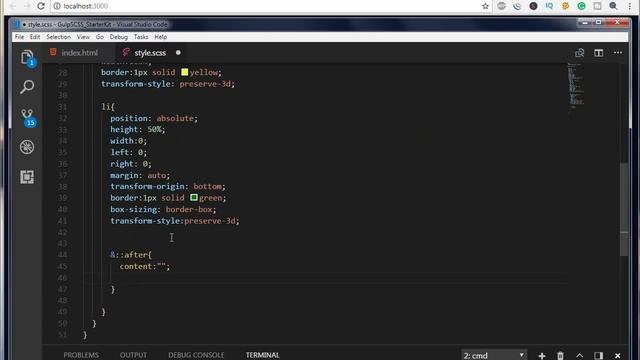Image resolution: width=640 pixels, height=360 pixels.
Task: Click 'right: 0;' on line 36
Action: [131, 164]
